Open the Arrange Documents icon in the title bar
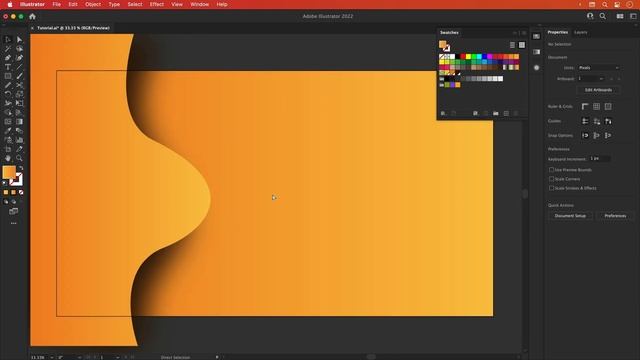Screen dimensions: 640x360 pos(620,16)
